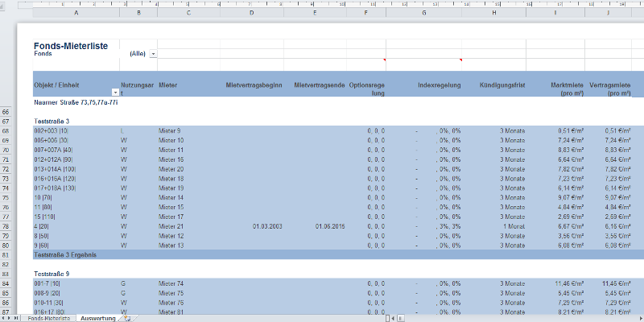This screenshot has height=322, width=644.
Task: Select the Teststraße 9 group label
Action: coord(52,274)
